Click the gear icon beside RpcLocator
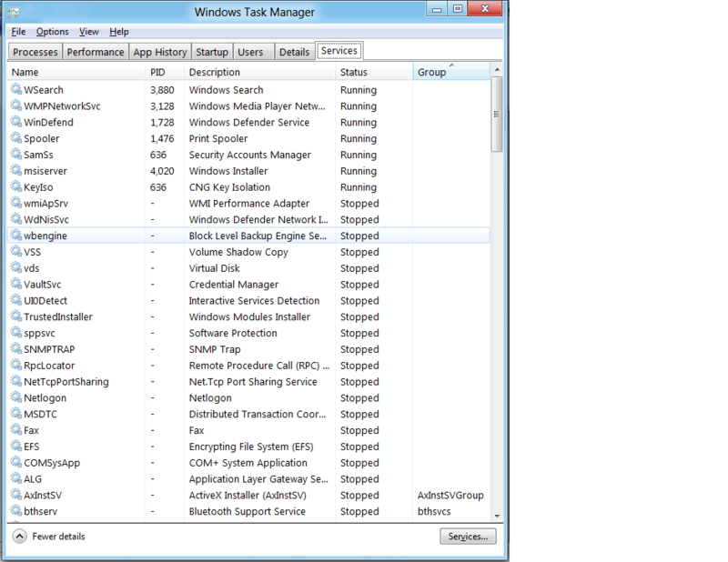 [x=16, y=366]
